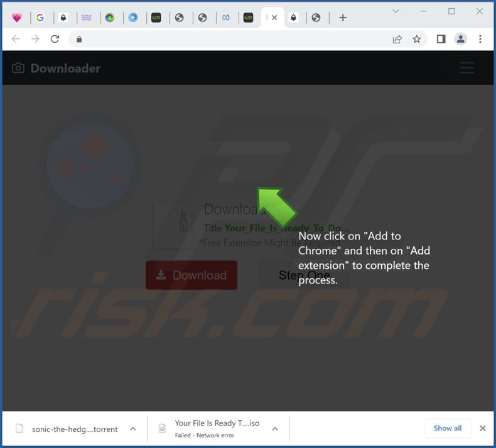The image size is (496, 448).
Task: Click the torrent file icon in downloads bar
Action: pos(19,429)
